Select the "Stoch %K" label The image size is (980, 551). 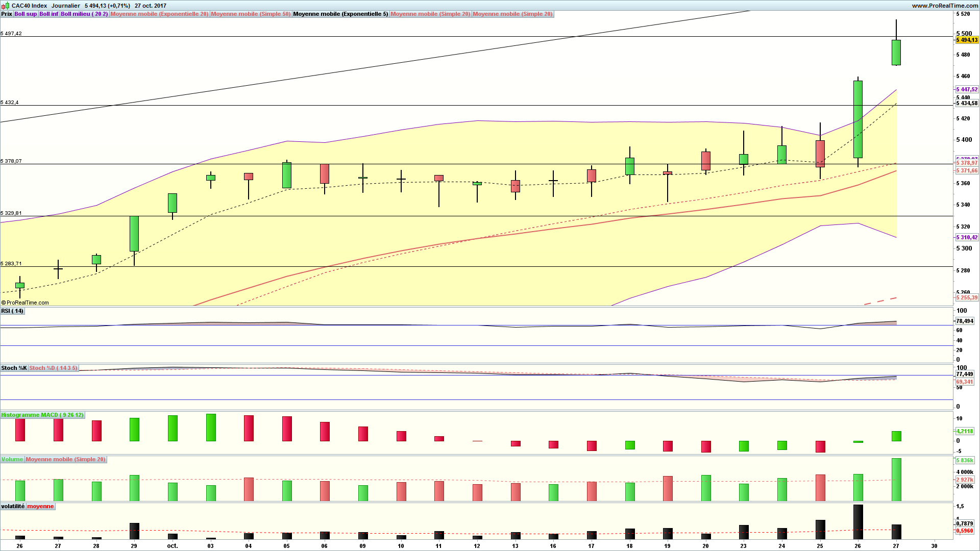pyautogui.click(x=13, y=367)
